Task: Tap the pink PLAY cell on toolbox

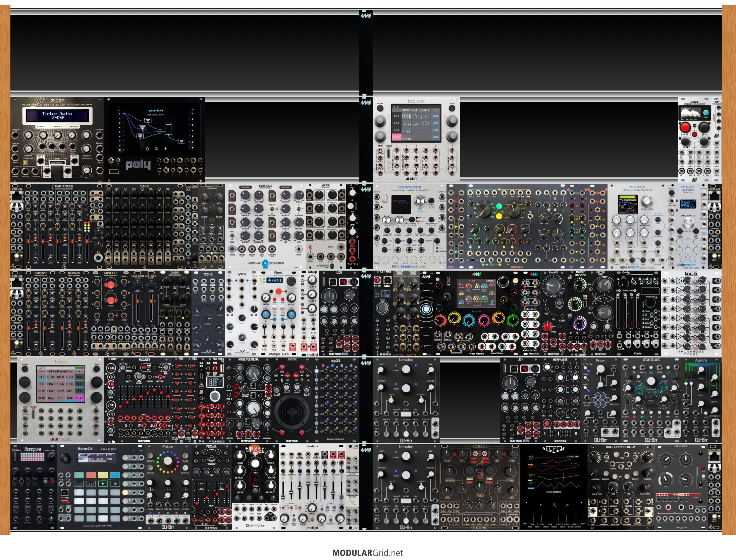Action: point(397,137)
